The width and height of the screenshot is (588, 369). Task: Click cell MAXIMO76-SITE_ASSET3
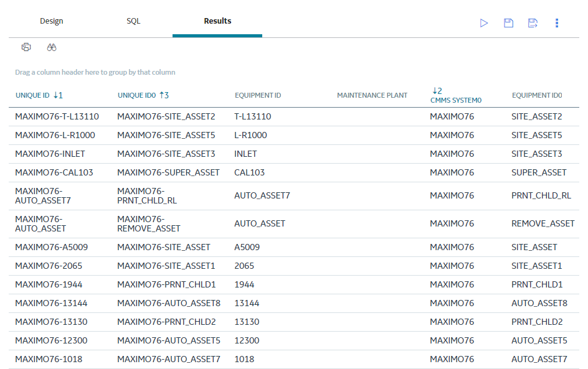(166, 154)
